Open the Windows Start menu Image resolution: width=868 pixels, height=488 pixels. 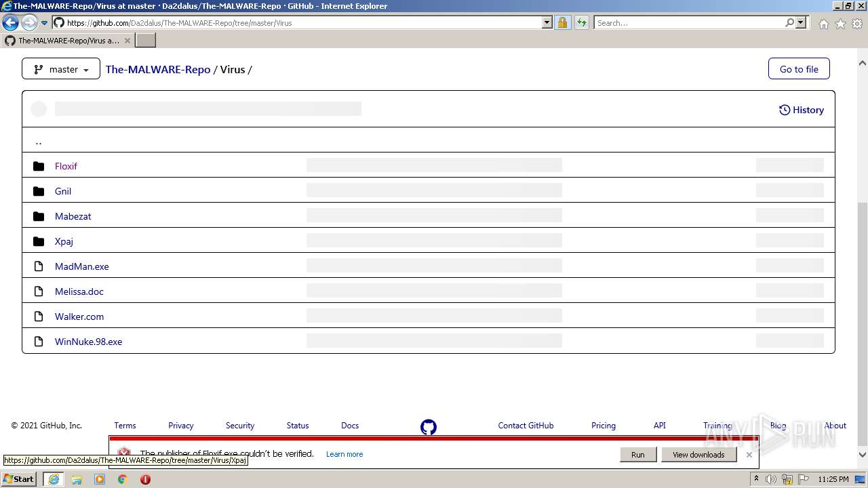click(x=19, y=479)
